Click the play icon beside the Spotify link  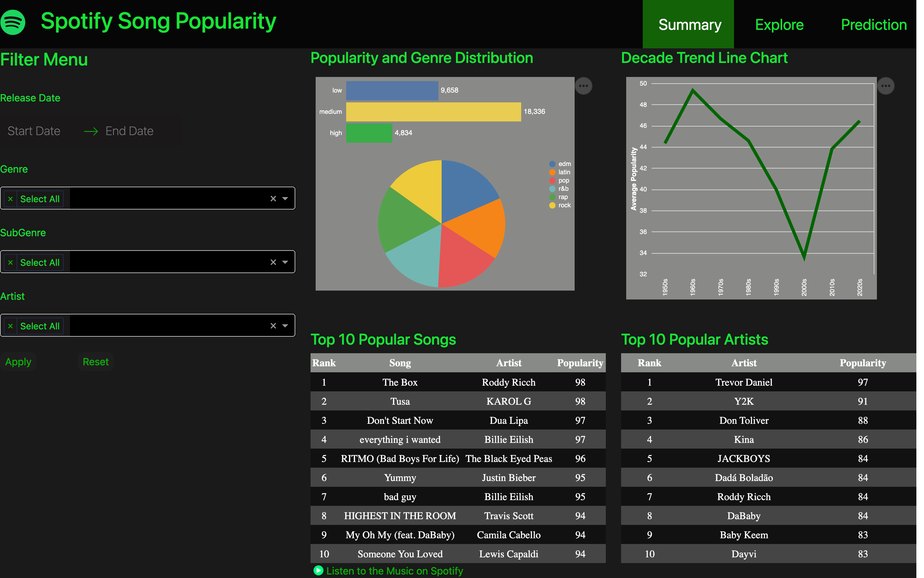pos(318,570)
